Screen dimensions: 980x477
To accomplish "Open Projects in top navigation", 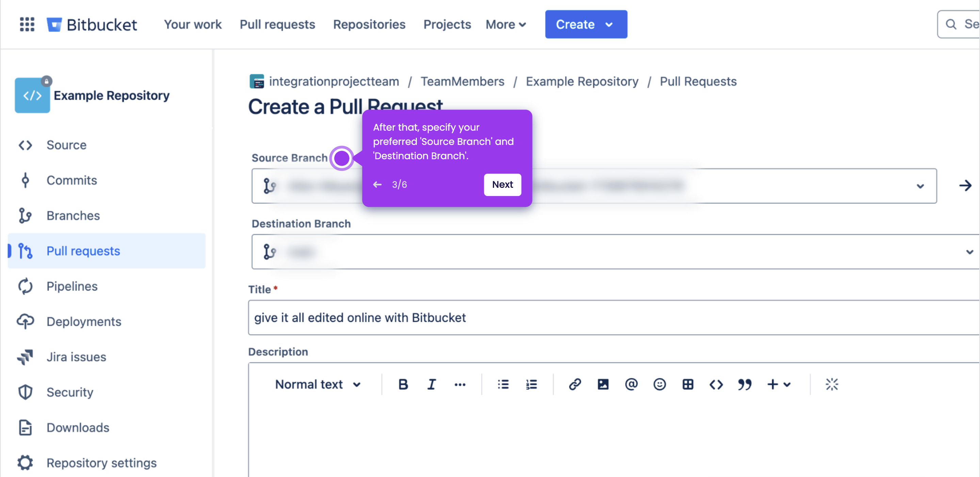I will (447, 24).
